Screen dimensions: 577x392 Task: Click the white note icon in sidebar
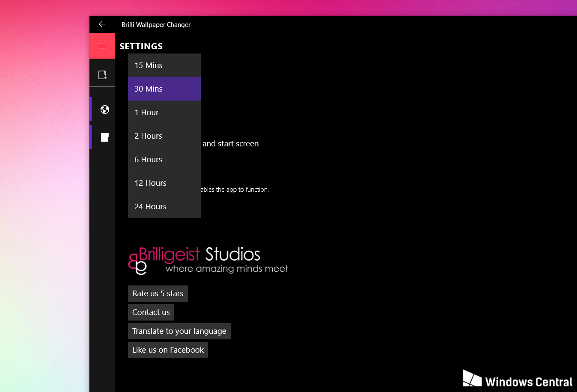(104, 137)
